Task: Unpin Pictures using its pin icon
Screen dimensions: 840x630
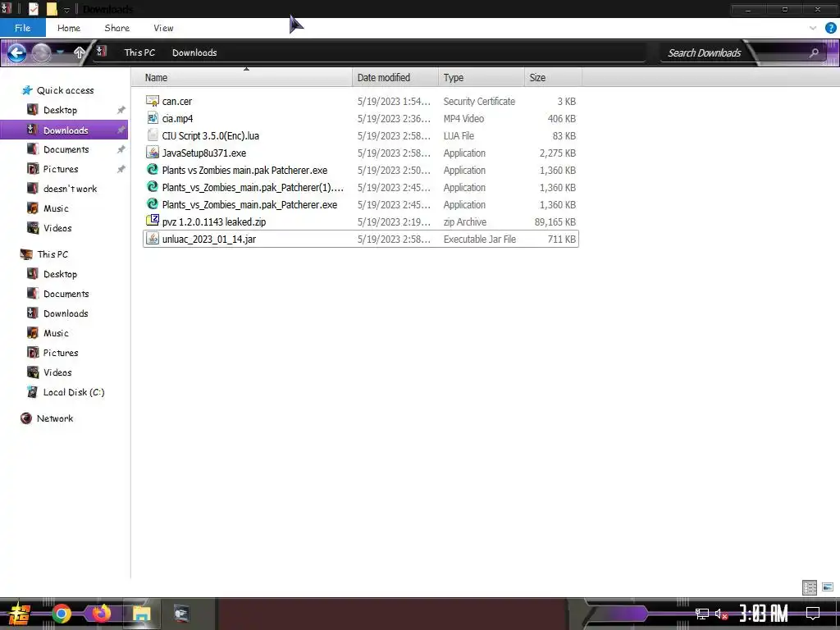Action: (x=121, y=169)
